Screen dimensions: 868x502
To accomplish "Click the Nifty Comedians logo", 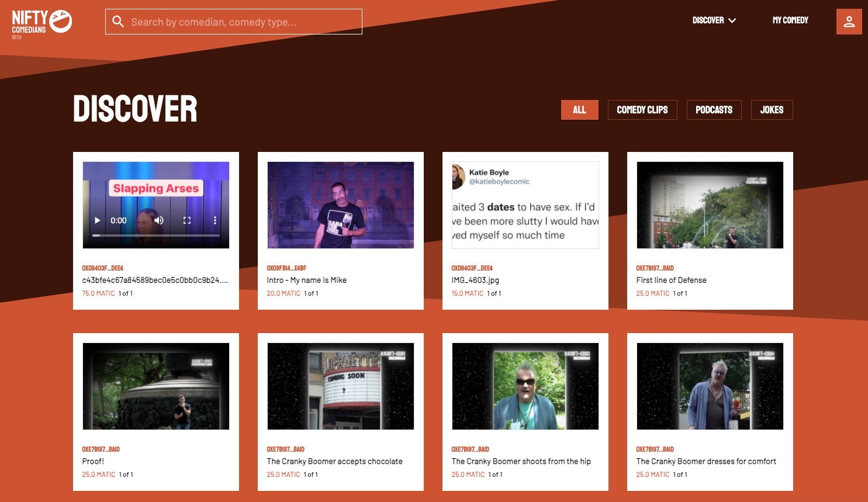I will pyautogui.click(x=42, y=24).
